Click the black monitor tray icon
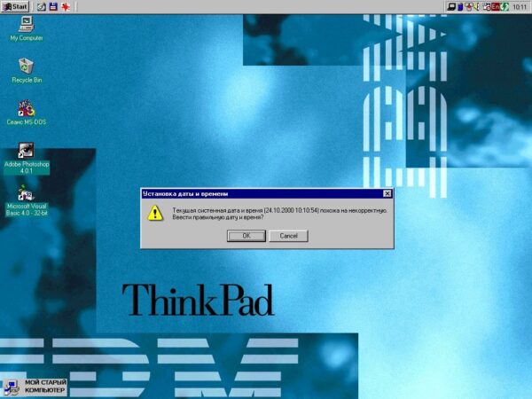The width and height of the screenshot is (532, 399). [x=451, y=6]
